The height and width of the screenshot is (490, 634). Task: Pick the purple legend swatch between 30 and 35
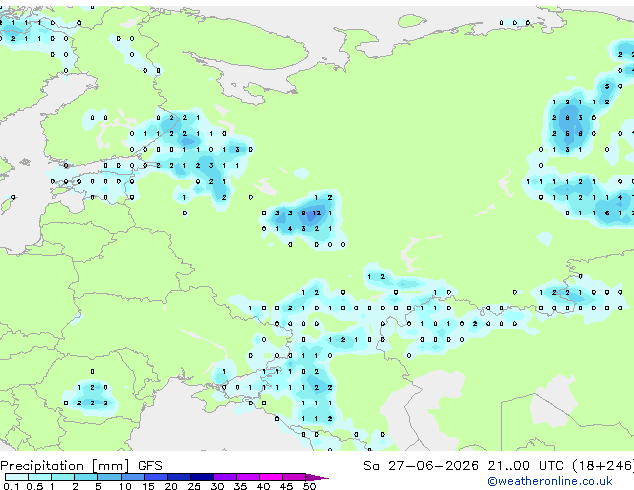225,477
